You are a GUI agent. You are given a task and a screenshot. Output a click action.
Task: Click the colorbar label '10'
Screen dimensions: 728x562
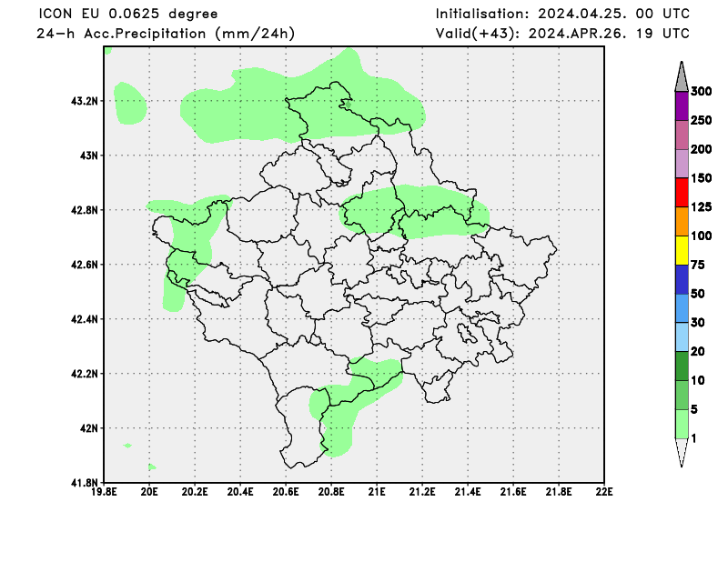698,380
